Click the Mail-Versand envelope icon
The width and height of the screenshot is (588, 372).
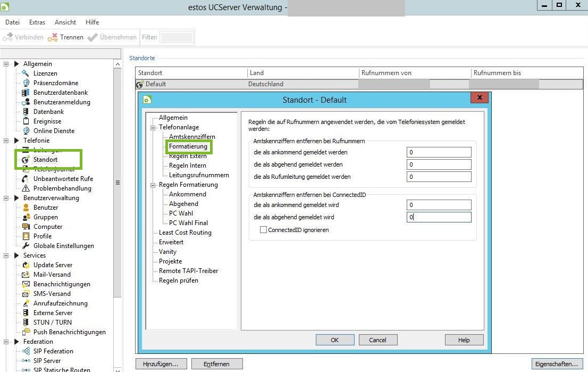tap(26, 275)
